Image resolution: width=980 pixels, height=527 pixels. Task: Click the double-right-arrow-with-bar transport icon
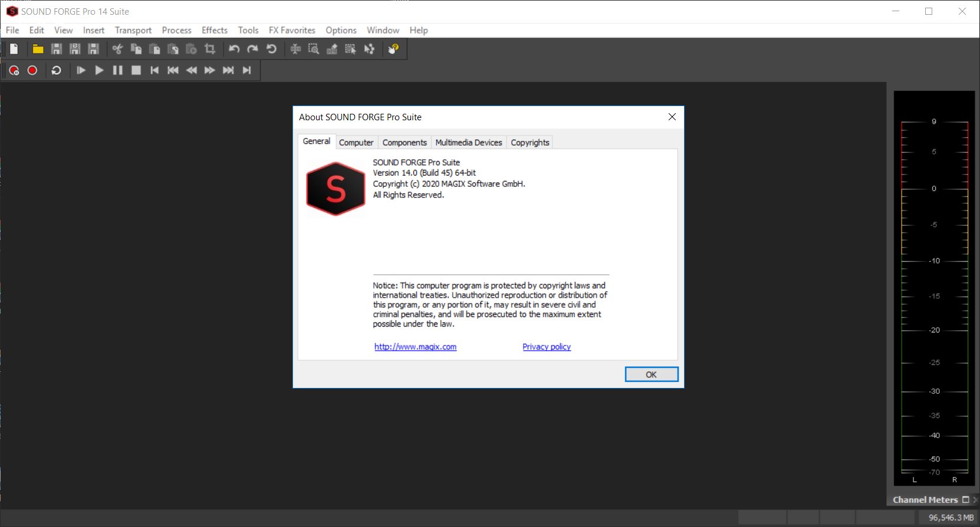(228, 70)
